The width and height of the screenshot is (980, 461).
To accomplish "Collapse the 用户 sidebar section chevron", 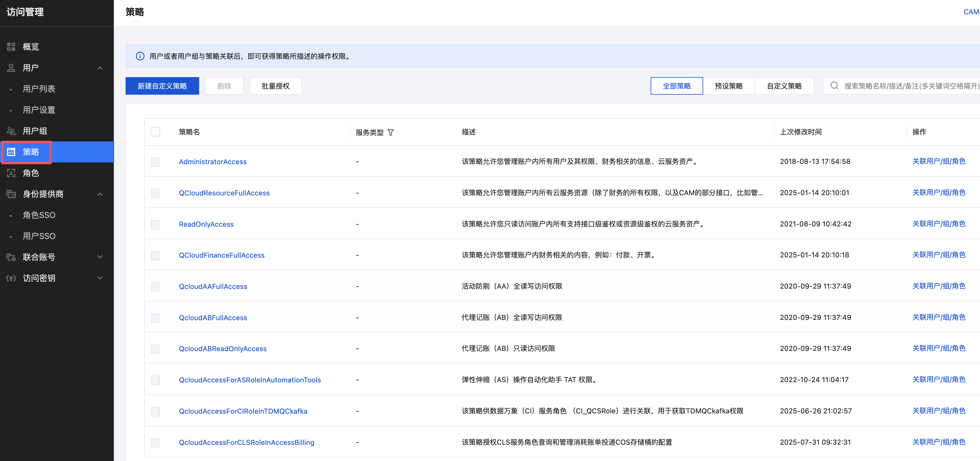I will coord(100,68).
